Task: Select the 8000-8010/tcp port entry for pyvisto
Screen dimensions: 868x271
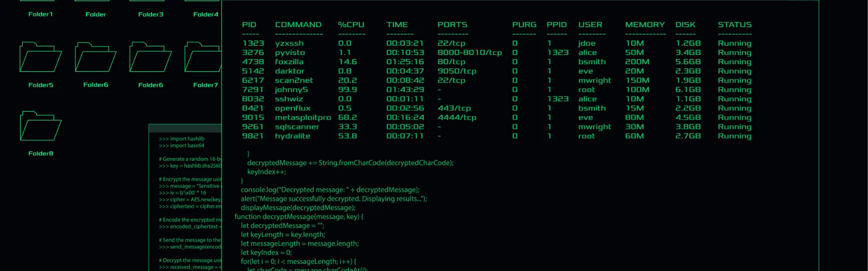Action: [x=469, y=53]
